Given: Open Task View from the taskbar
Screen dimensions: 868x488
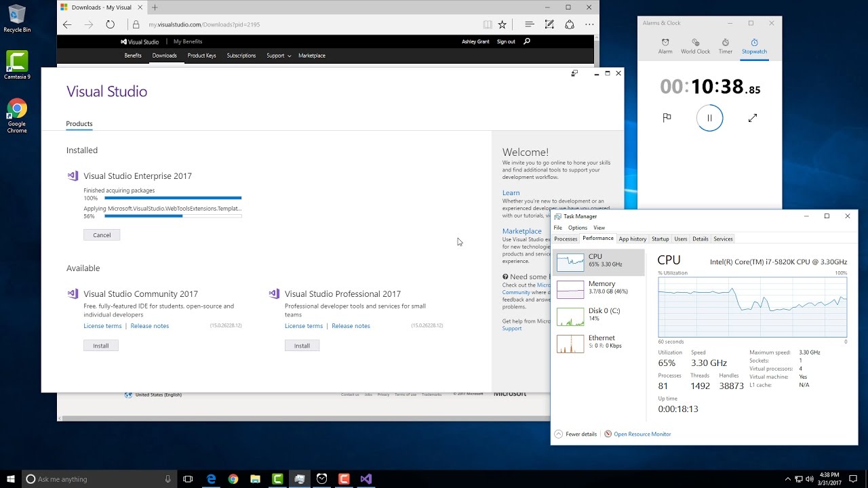Looking at the screenshot, I should coord(189,479).
